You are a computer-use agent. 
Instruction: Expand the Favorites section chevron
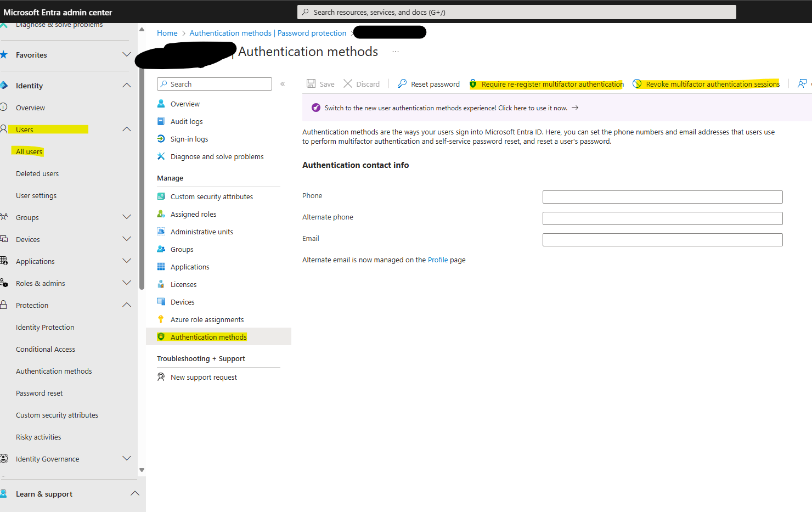127,54
